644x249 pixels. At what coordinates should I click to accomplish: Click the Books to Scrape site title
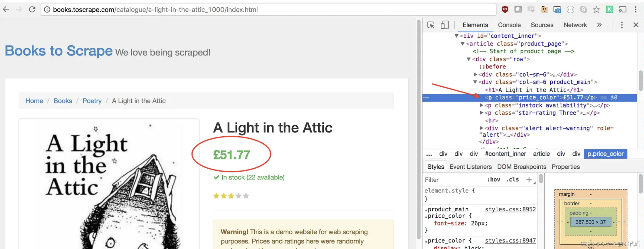pyautogui.click(x=58, y=51)
